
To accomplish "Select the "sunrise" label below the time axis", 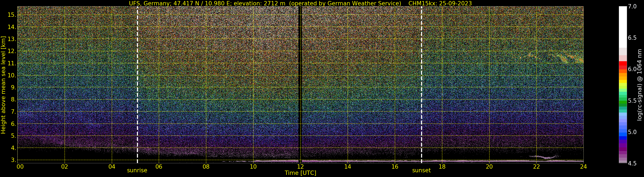I will coord(137,171).
